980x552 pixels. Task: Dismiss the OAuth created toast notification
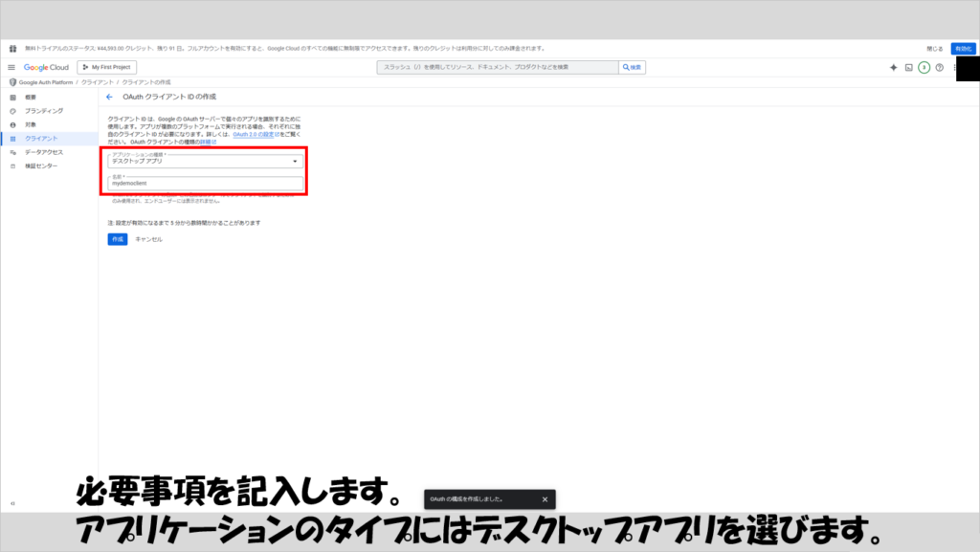[545, 499]
